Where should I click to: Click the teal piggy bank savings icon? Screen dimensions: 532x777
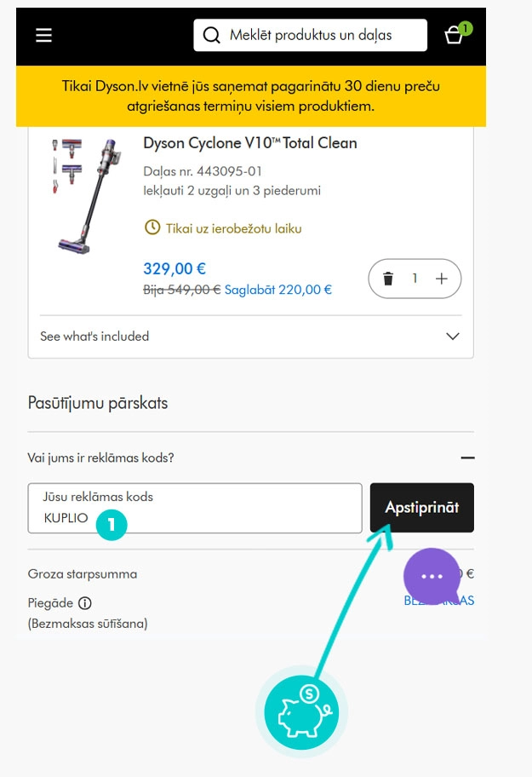tap(300, 712)
